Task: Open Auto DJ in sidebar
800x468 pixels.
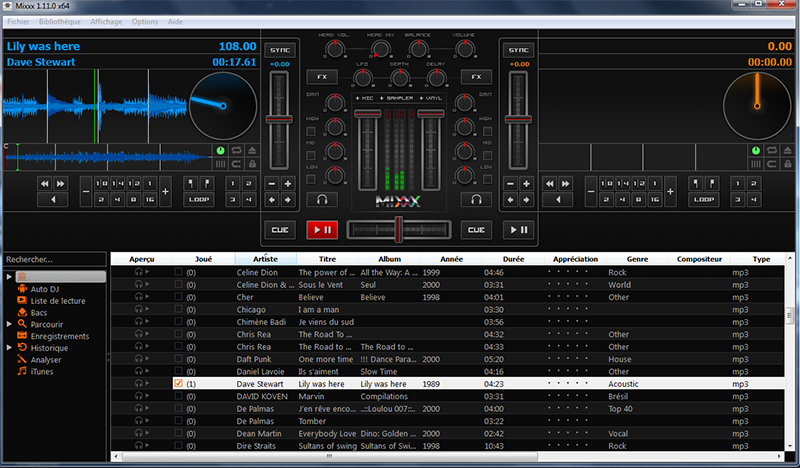Action: [x=44, y=289]
